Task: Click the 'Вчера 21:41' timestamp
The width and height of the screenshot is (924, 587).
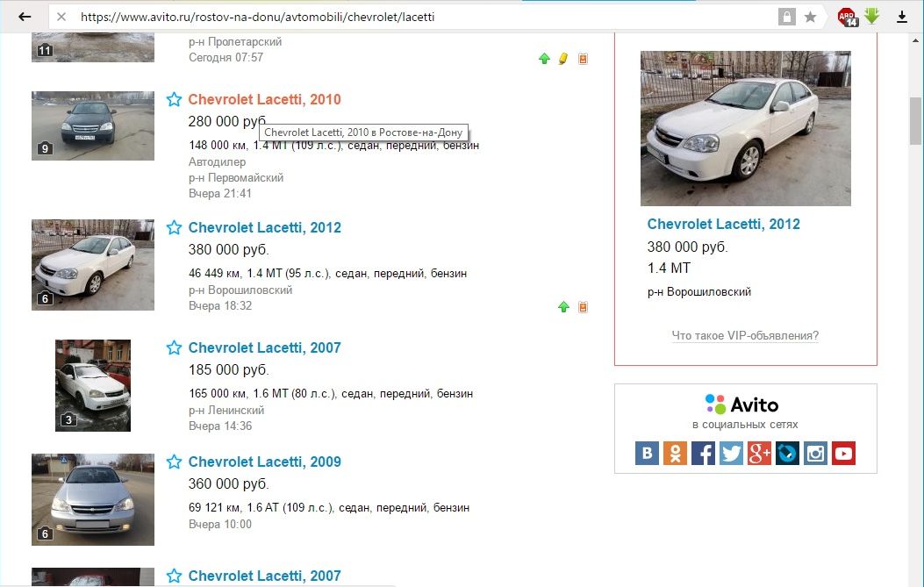Action: pos(219,193)
